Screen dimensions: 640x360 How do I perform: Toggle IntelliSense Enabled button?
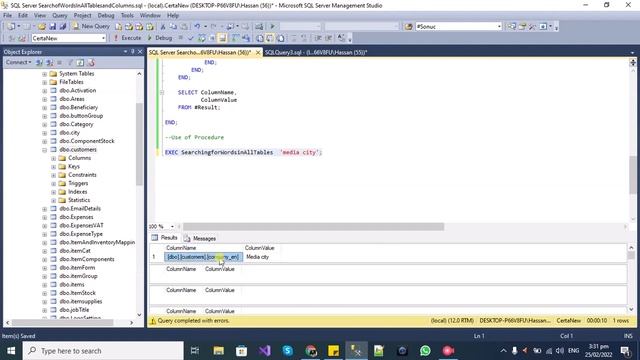click(x=222, y=38)
